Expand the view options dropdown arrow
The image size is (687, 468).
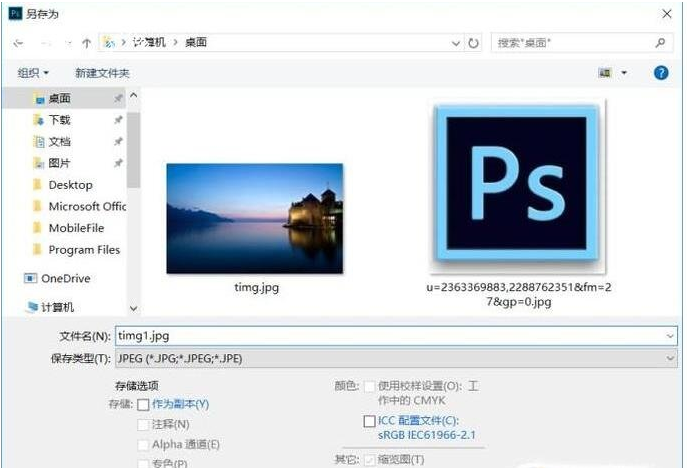[624, 73]
